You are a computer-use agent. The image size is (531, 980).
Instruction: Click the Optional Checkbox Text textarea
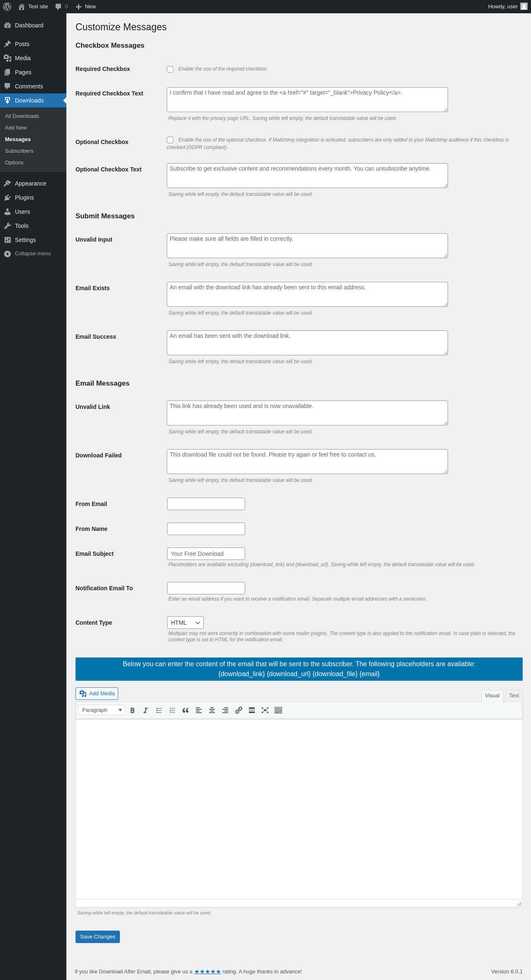(307, 176)
